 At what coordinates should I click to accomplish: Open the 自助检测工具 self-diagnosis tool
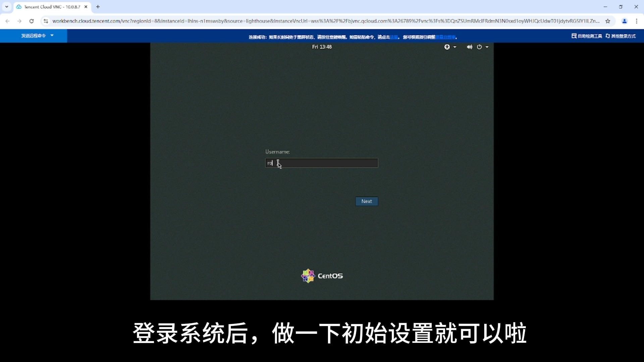[586, 36]
